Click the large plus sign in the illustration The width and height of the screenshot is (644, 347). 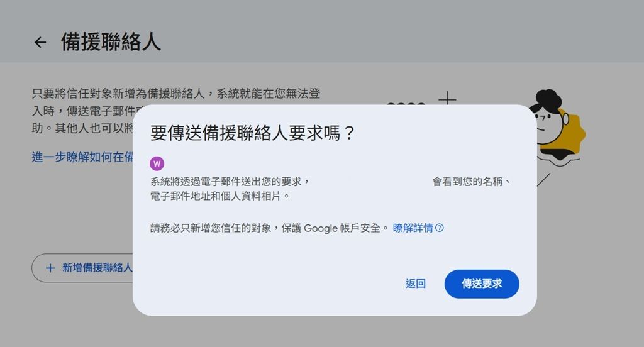[447, 99]
